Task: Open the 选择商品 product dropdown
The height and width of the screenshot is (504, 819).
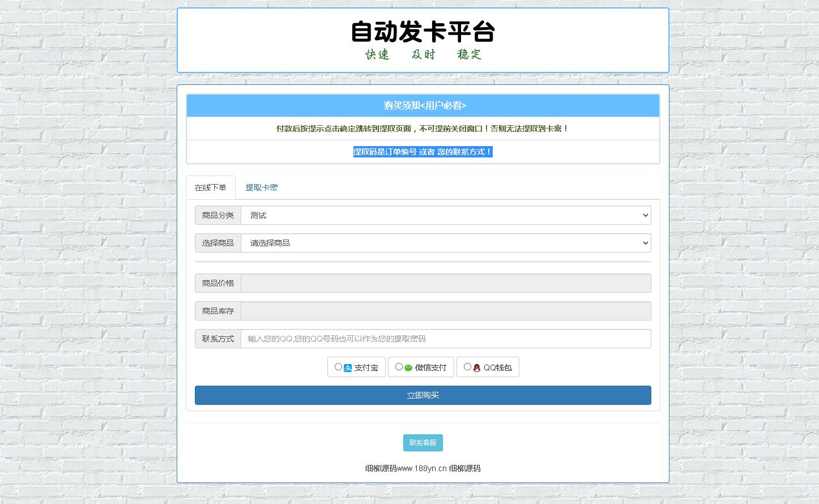Action: tap(445, 243)
